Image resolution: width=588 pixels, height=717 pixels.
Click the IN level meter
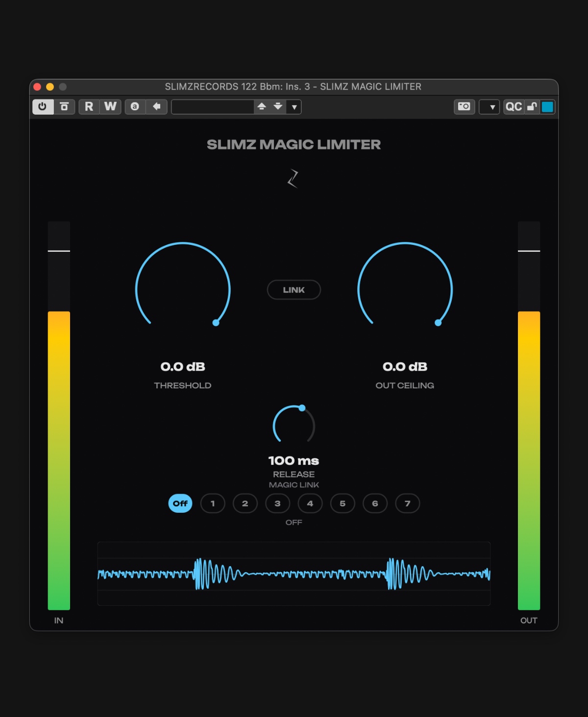(59, 415)
